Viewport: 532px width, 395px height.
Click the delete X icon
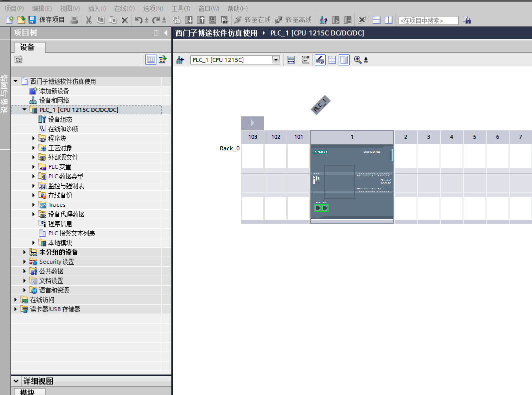click(x=124, y=20)
